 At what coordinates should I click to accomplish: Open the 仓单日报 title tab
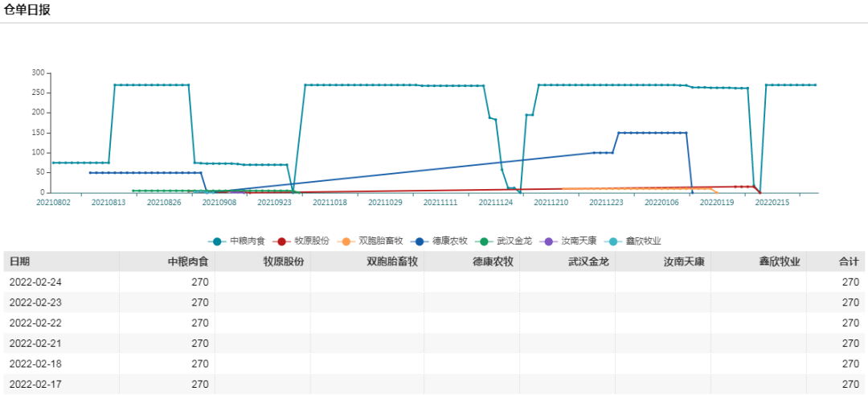coord(27,10)
